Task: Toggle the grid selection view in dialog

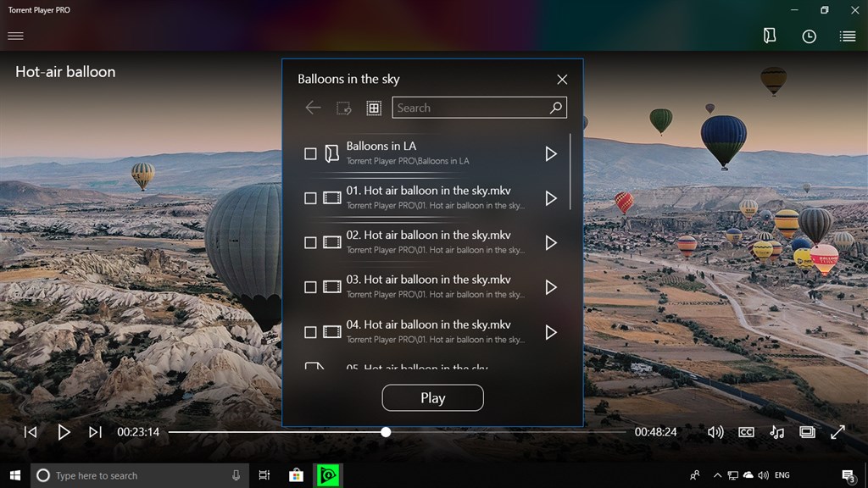Action: [373, 108]
